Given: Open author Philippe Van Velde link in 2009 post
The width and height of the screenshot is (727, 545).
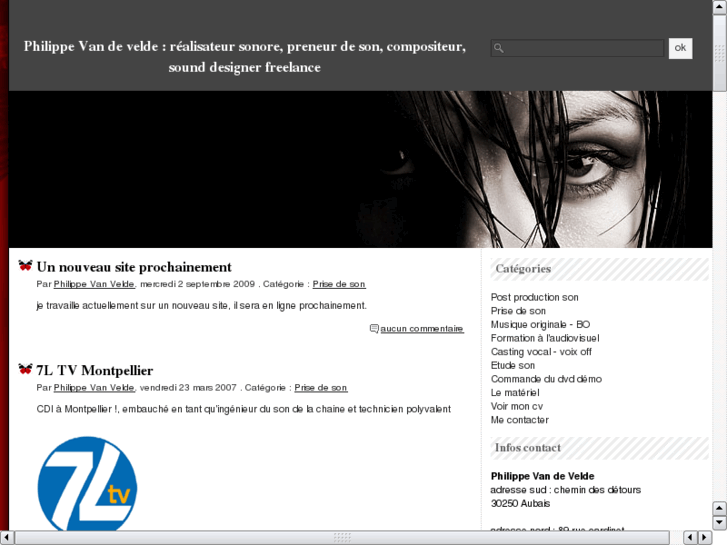Looking at the screenshot, I should (x=94, y=284).
